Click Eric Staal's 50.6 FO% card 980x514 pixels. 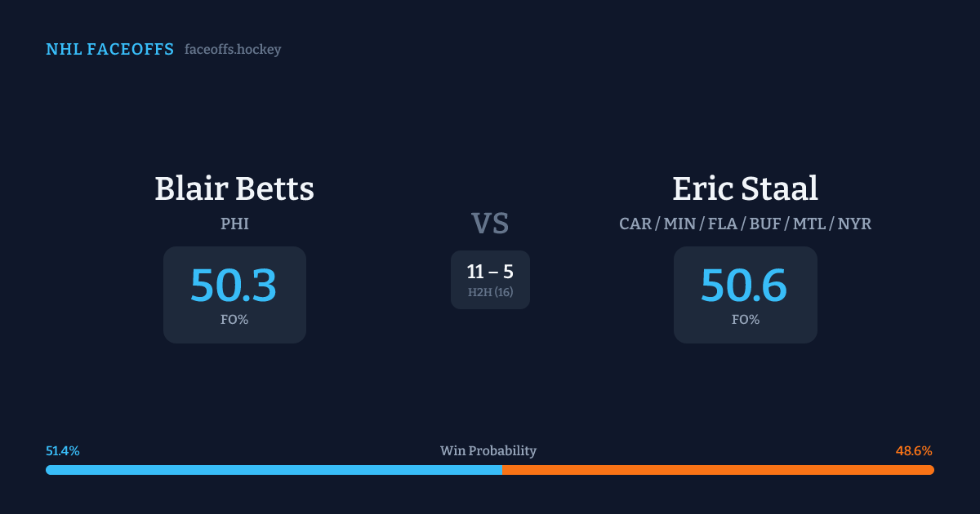[x=745, y=295]
